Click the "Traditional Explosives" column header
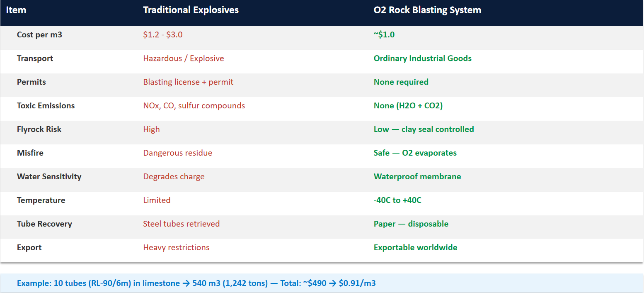 (191, 10)
